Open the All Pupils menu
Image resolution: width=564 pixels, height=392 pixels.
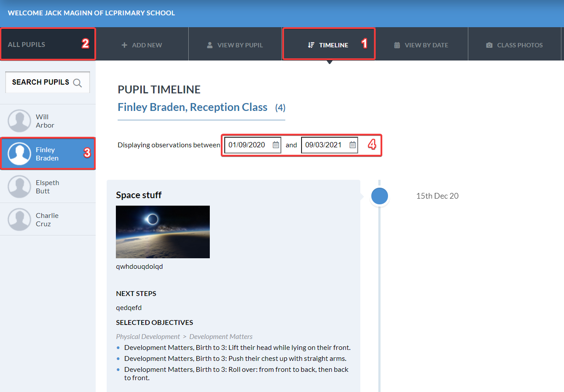point(27,44)
